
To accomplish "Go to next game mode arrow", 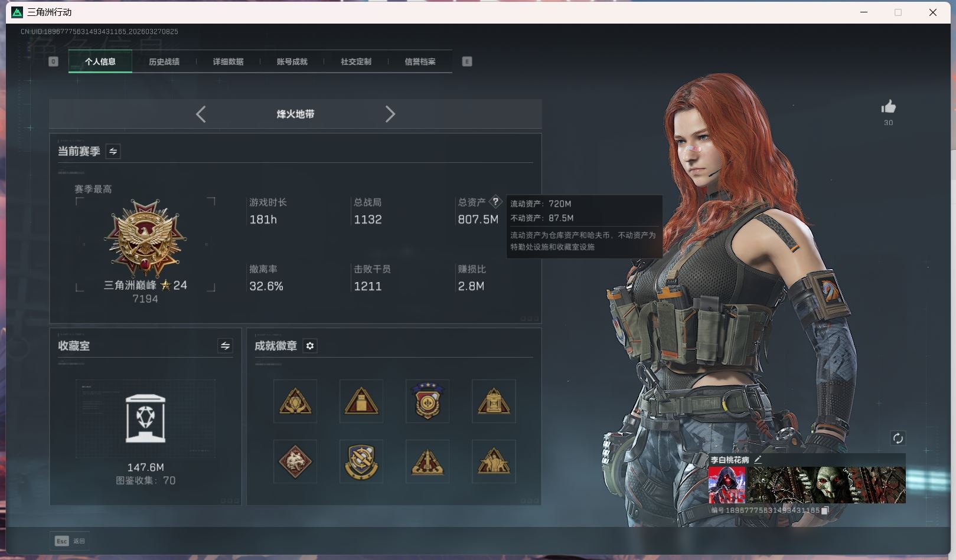I will click(x=390, y=114).
